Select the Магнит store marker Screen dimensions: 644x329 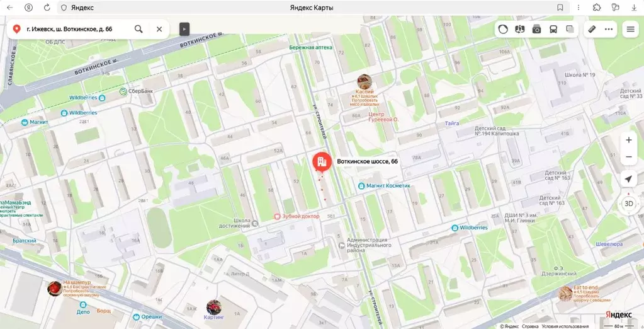[x=25, y=122]
